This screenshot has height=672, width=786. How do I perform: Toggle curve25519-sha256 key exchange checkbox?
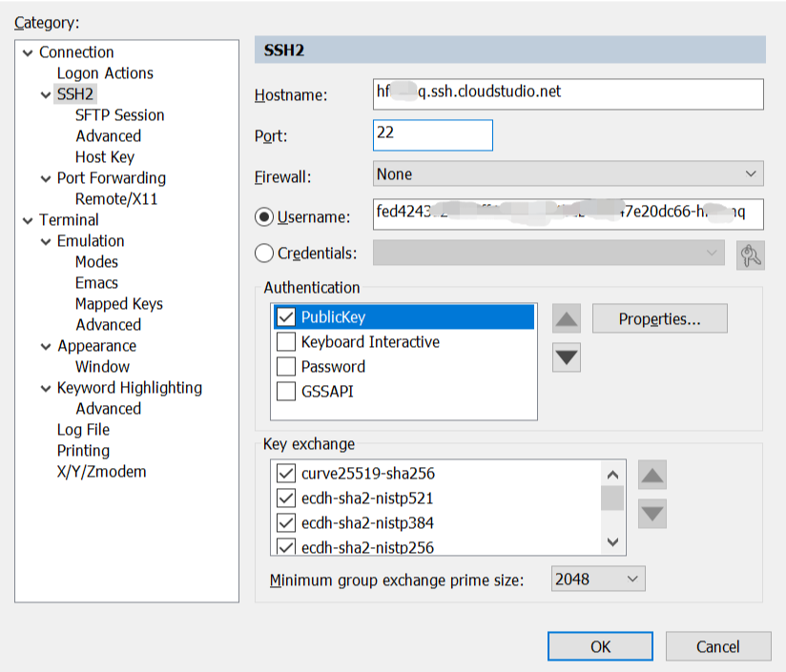[286, 473]
